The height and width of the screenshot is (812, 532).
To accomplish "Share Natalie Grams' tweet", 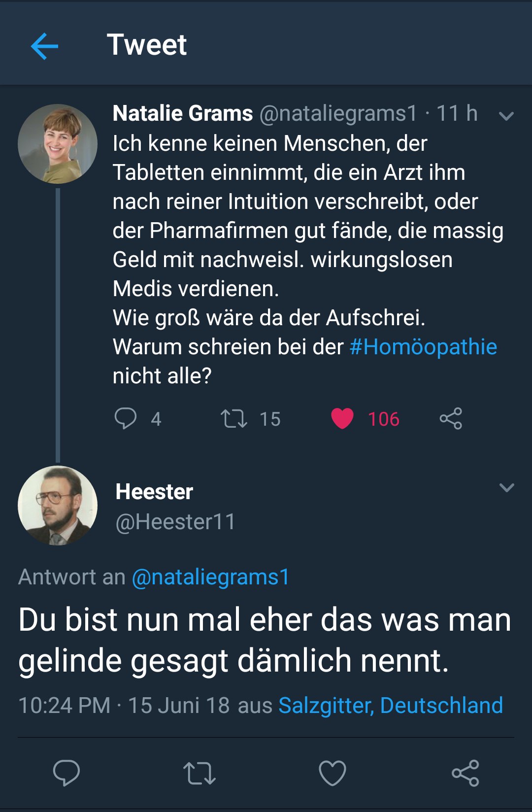I will [x=451, y=419].
